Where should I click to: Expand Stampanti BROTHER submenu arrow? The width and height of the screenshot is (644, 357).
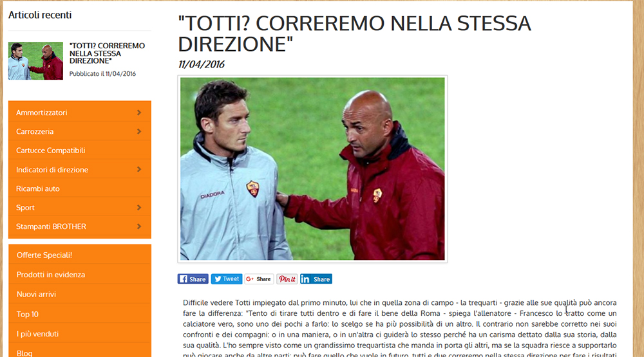[x=139, y=226]
